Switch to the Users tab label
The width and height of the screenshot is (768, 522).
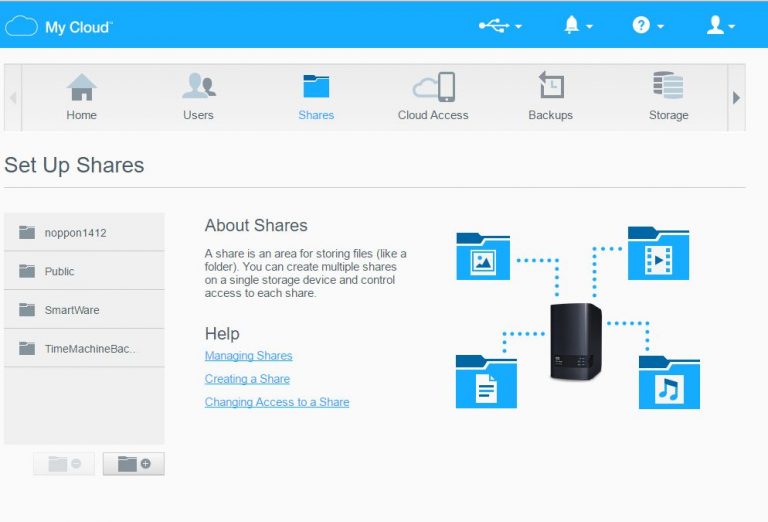198,115
